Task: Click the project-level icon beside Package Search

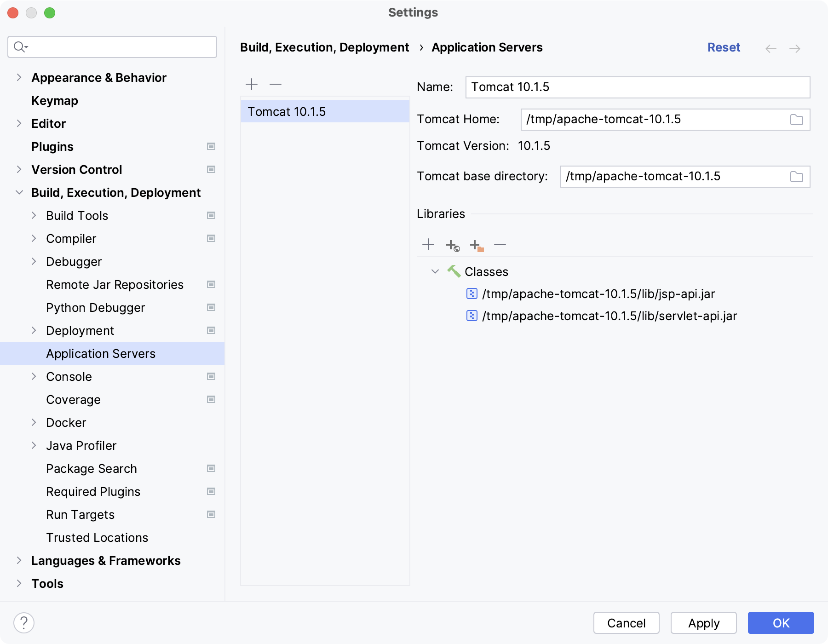Action: pyautogui.click(x=211, y=468)
